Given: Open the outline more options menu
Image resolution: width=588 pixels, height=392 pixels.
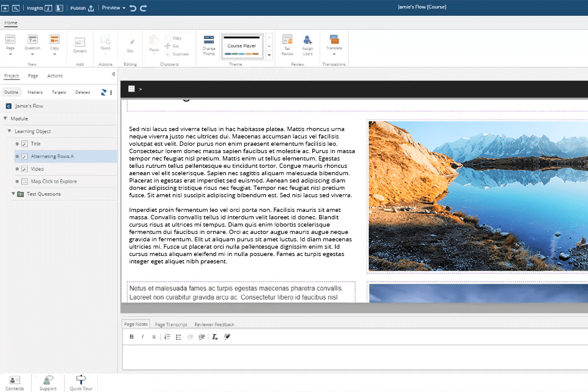Looking at the screenshot, I should [111, 92].
